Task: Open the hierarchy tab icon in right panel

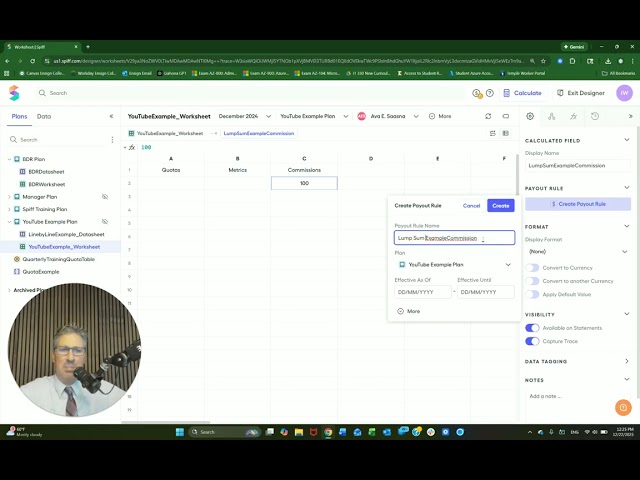Action: (551, 116)
